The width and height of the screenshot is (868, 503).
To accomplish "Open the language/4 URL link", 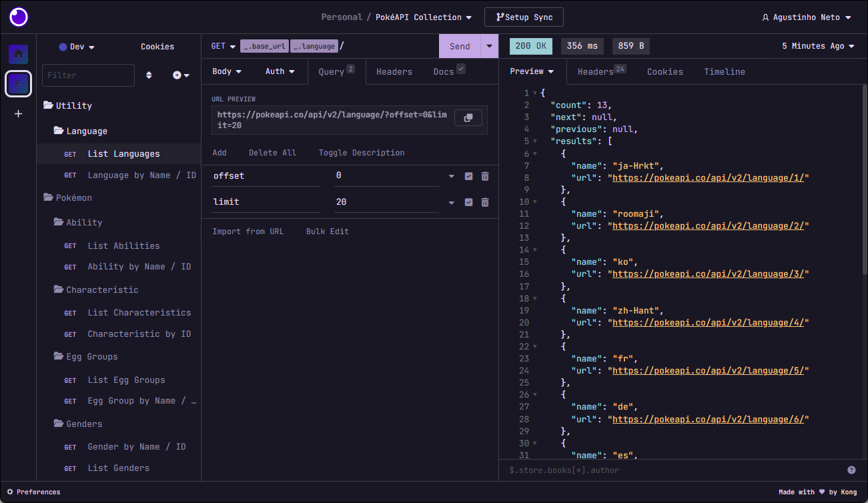I will click(708, 322).
